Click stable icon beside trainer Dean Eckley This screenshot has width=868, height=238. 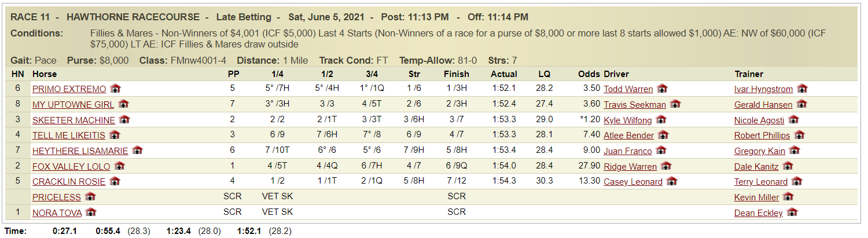792,213
